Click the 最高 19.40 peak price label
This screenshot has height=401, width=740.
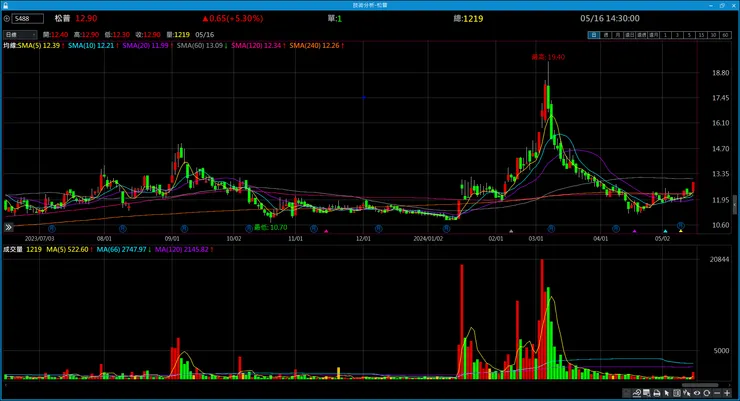[x=548, y=57]
